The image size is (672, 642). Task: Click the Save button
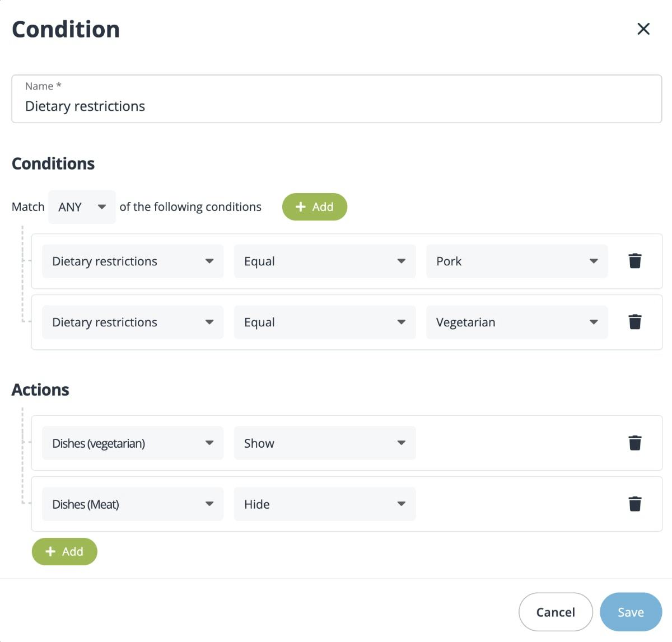pos(631,612)
